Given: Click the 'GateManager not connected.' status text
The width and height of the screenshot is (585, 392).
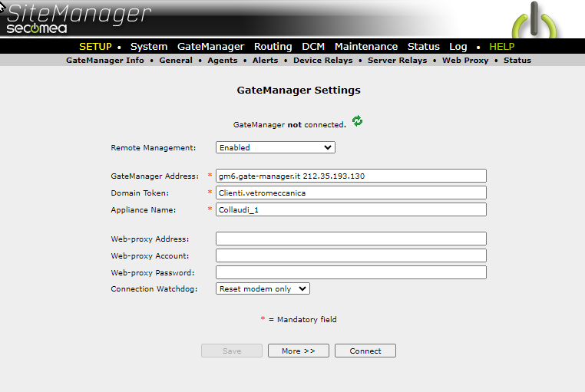Looking at the screenshot, I should (289, 125).
